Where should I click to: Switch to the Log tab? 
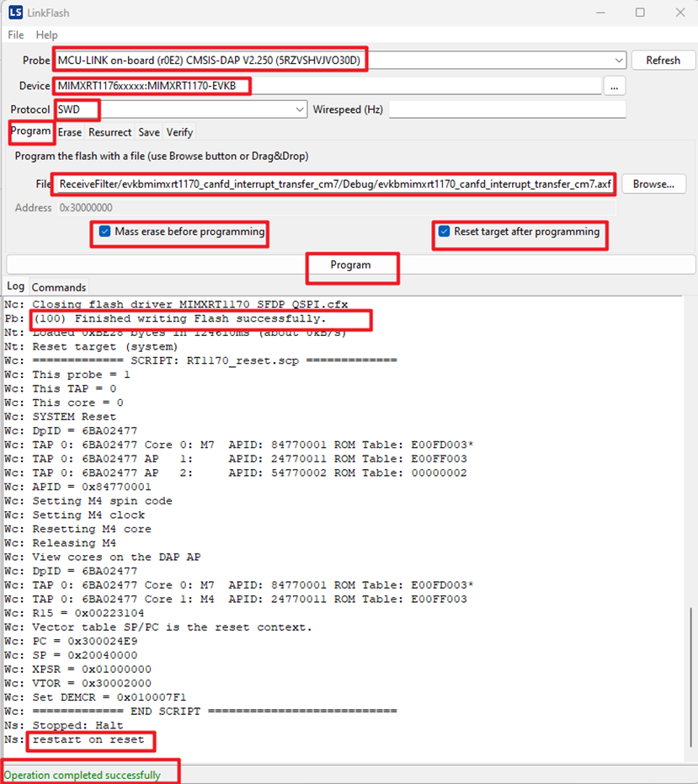[15, 286]
